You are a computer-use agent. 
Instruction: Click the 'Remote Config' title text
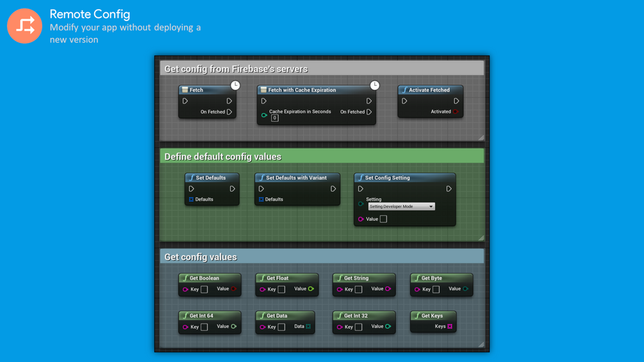pos(90,14)
